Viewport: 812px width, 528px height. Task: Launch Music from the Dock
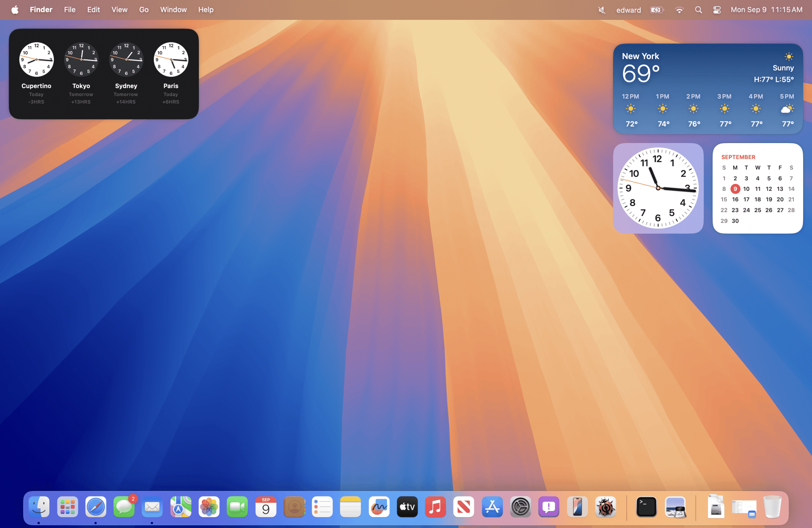[435, 506]
